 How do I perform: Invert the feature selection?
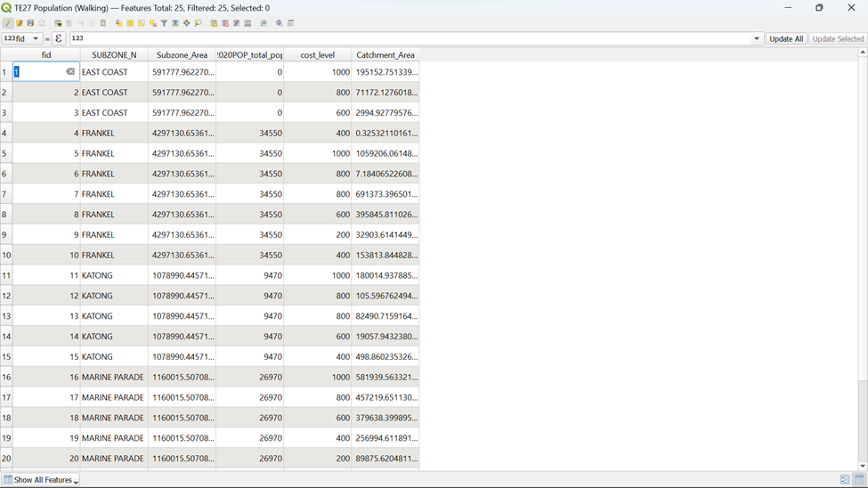pos(142,23)
